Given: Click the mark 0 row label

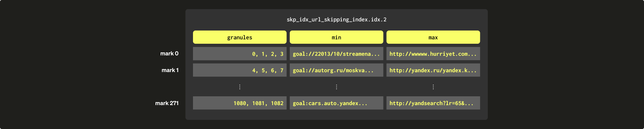Looking at the screenshot, I should (169, 53).
